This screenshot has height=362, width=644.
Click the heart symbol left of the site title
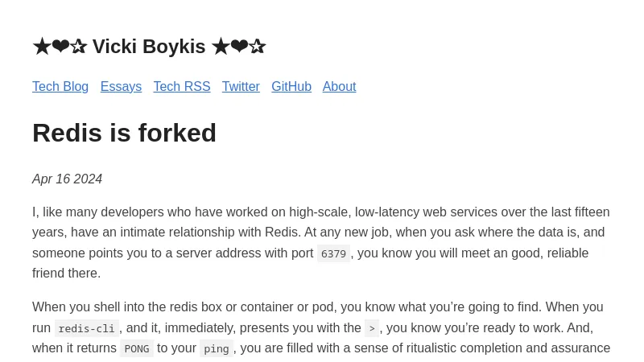(x=60, y=47)
